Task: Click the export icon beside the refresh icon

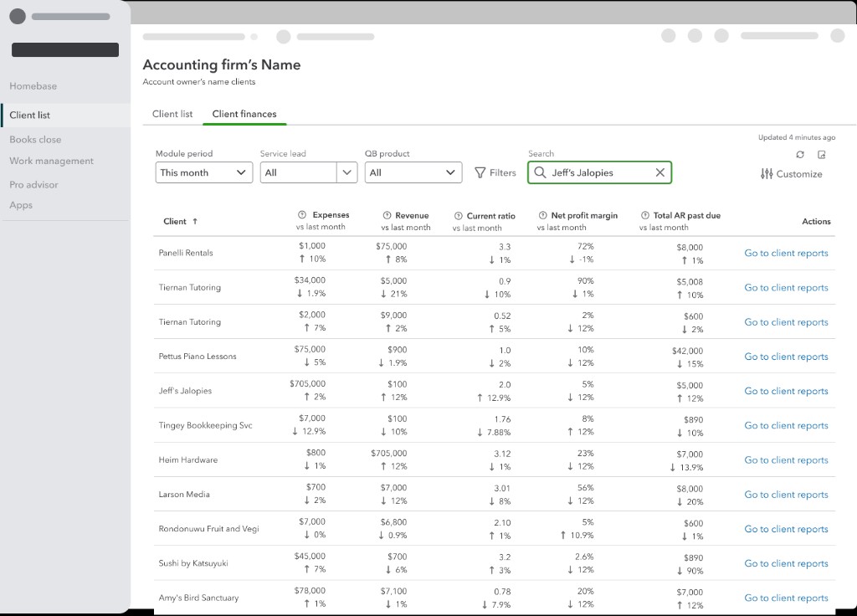Action: [x=822, y=155]
